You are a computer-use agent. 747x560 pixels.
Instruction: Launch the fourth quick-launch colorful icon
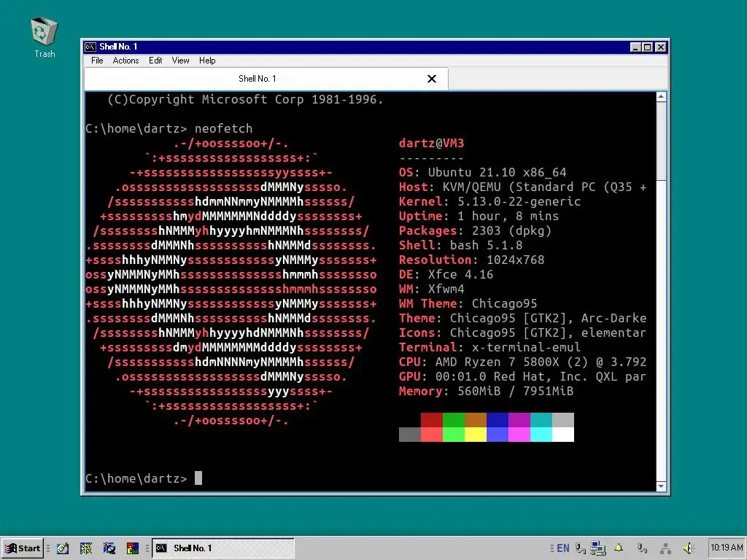point(133,548)
